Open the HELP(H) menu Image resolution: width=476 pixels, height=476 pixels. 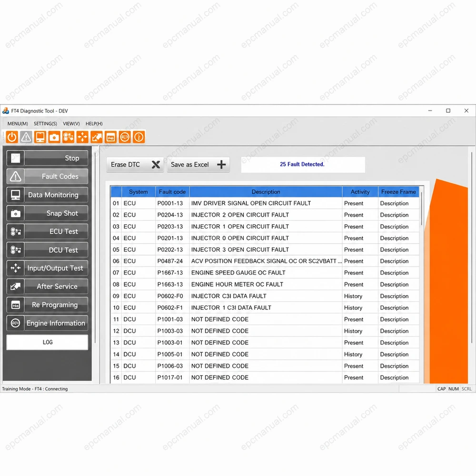coord(94,124)
